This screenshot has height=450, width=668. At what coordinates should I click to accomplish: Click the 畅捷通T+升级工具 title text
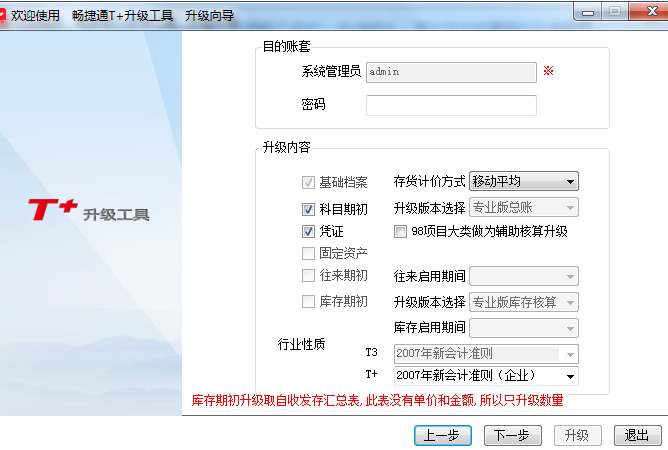click(x=122, y=16)
